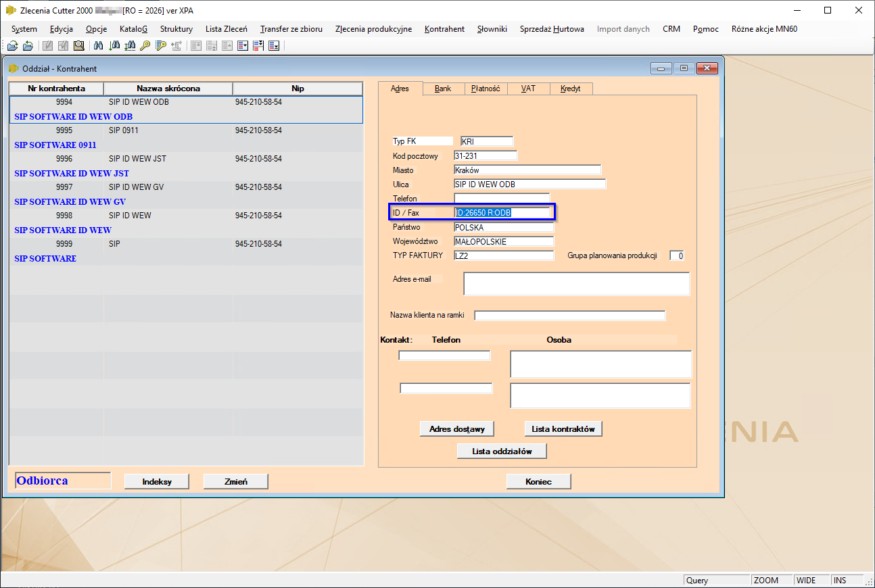Switch to the VAT tab
The image size is (875, 588).
[x=528, y=89]
